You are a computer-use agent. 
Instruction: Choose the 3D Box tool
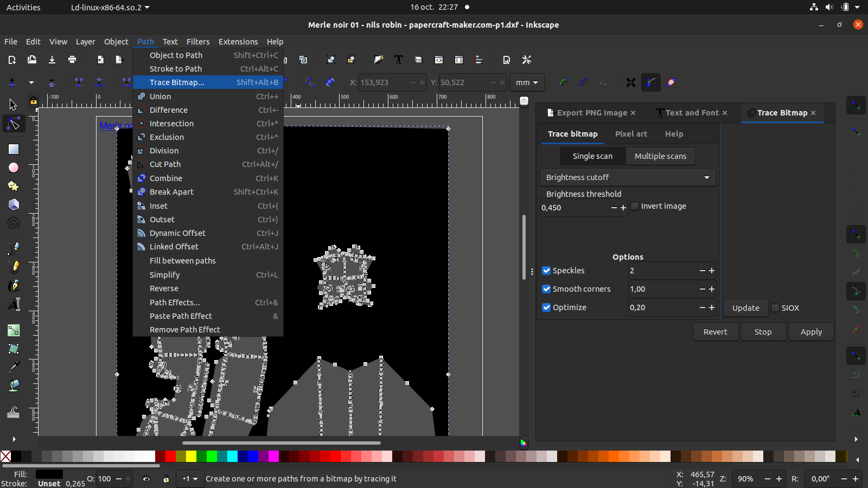[x=13, y=204]
